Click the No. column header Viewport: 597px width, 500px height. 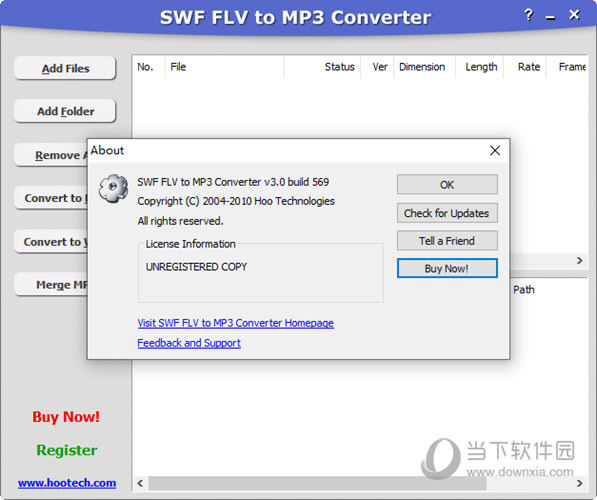(149, 67)
